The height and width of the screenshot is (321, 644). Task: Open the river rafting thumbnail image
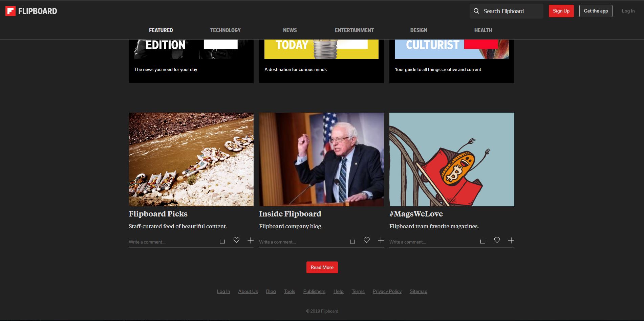191,159
